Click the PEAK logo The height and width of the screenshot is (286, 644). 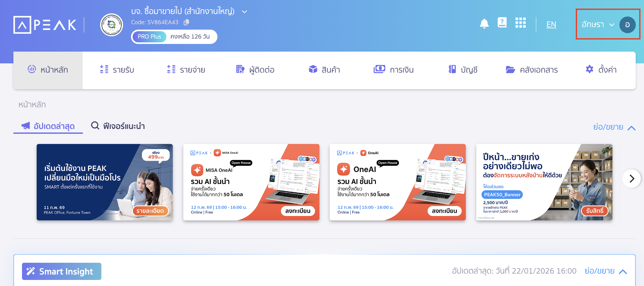pyautogui.click(x=45, y=25)
